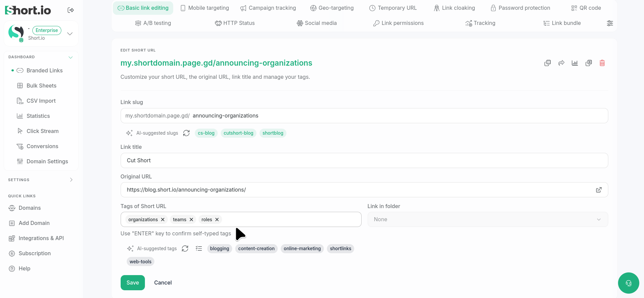Open link statistics chart icon
This screenshot has height=298, width=644.
[575, 63]
